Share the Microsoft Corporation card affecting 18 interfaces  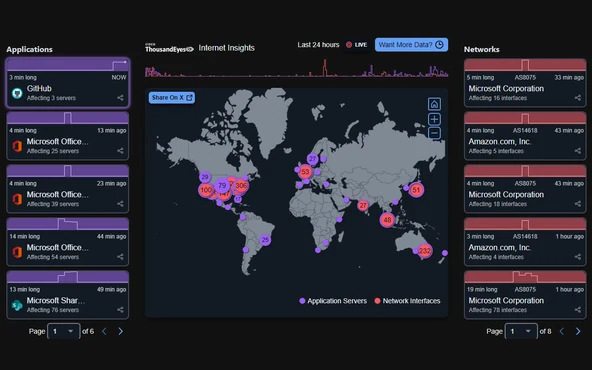pyautogui.click(x=578, y=204)
